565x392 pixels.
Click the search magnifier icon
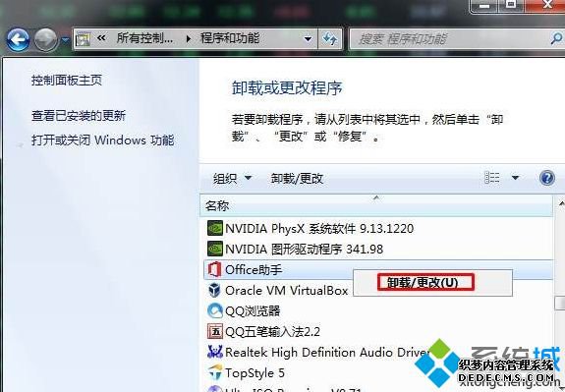(x=557, y=38)
